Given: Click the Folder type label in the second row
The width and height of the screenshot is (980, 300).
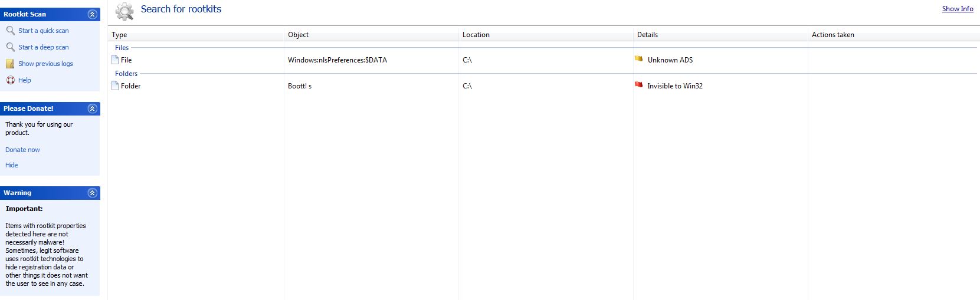Looking at the screenshot, I should [x=131, y=86].
